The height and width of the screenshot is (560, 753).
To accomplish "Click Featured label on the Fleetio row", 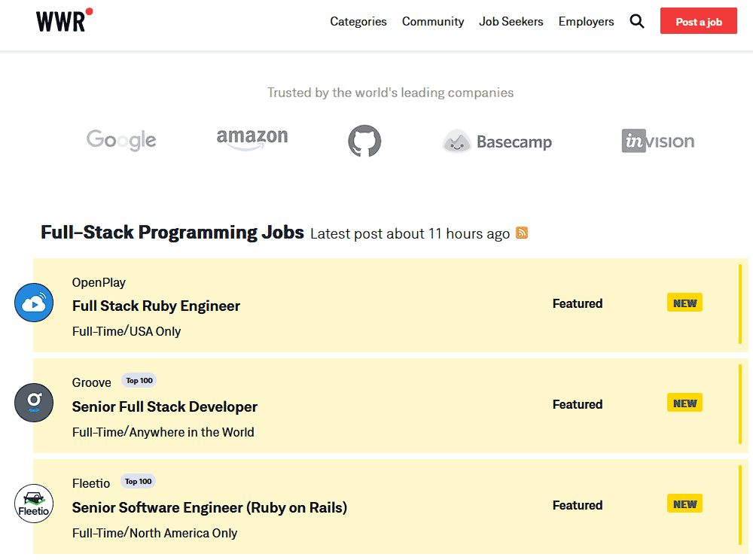I will coord(578,505).
